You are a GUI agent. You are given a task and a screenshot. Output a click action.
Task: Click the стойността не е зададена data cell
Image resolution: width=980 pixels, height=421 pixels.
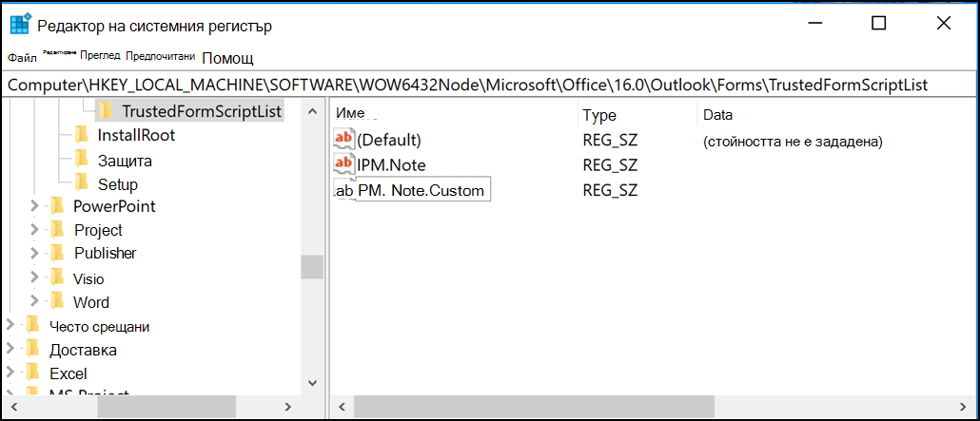coord(793,142)
